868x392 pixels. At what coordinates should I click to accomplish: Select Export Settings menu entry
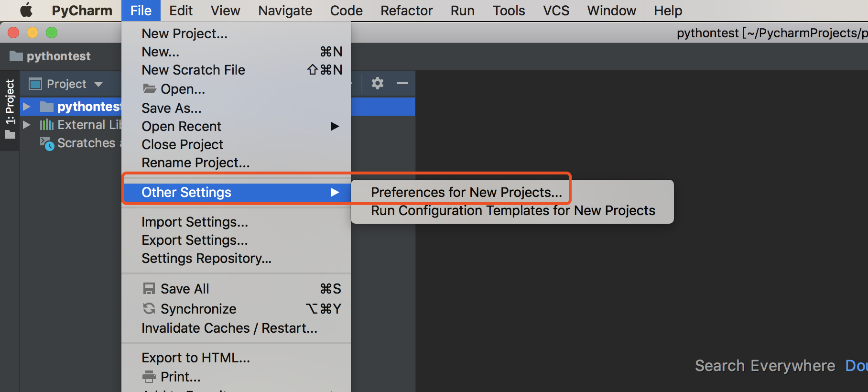pos(195,240)
